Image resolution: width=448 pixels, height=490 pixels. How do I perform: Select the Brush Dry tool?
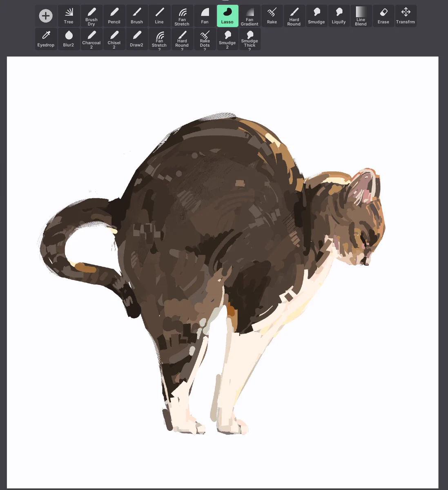(91, 16)
